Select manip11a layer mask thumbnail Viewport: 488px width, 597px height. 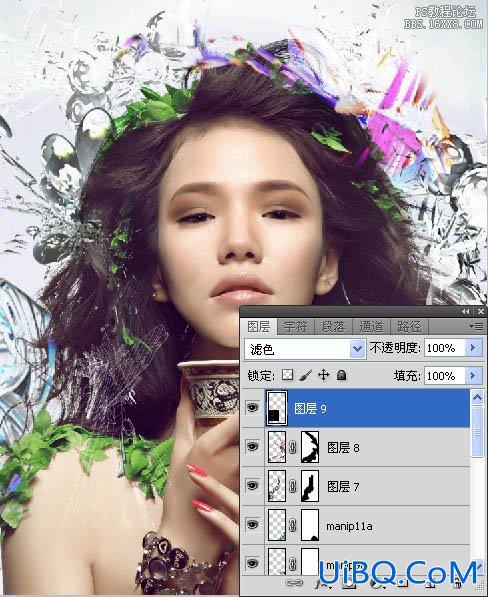tap(310, 525)
